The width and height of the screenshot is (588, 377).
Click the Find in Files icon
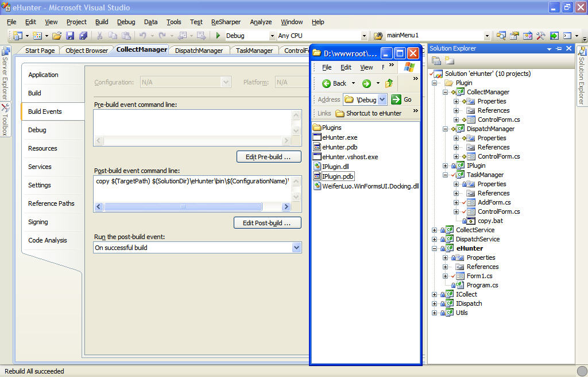(378, 36)
